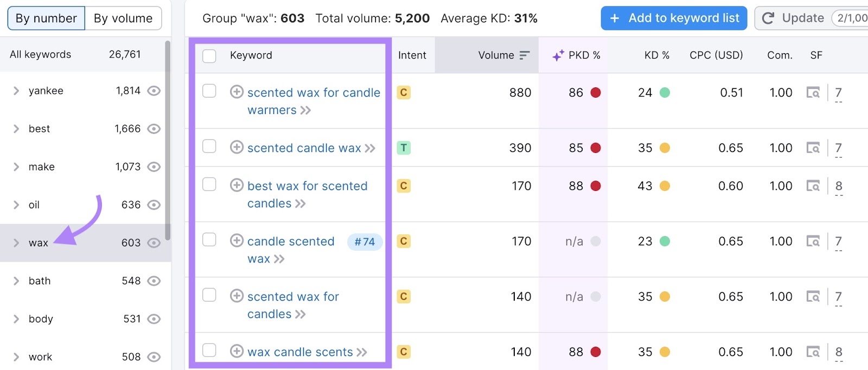The image size is (868, 370).
Task: Click intent badge for 'scented wax for candles'
Action: 404,297
